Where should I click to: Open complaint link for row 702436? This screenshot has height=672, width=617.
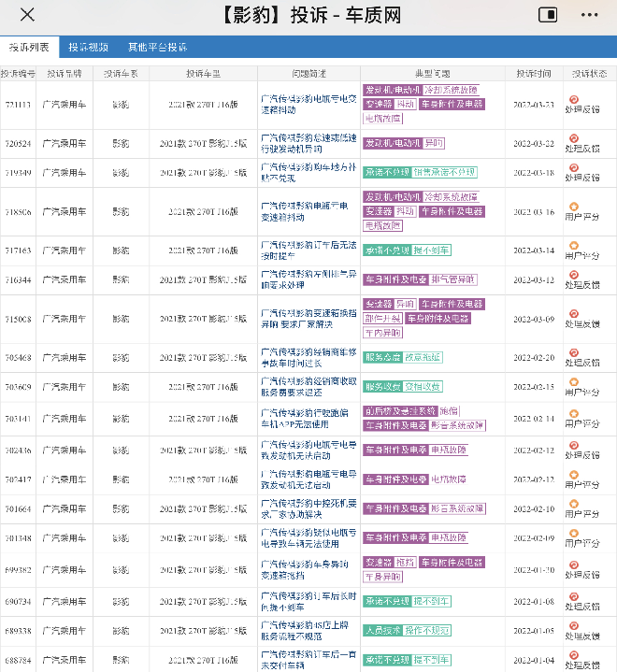tap(308, 450)
